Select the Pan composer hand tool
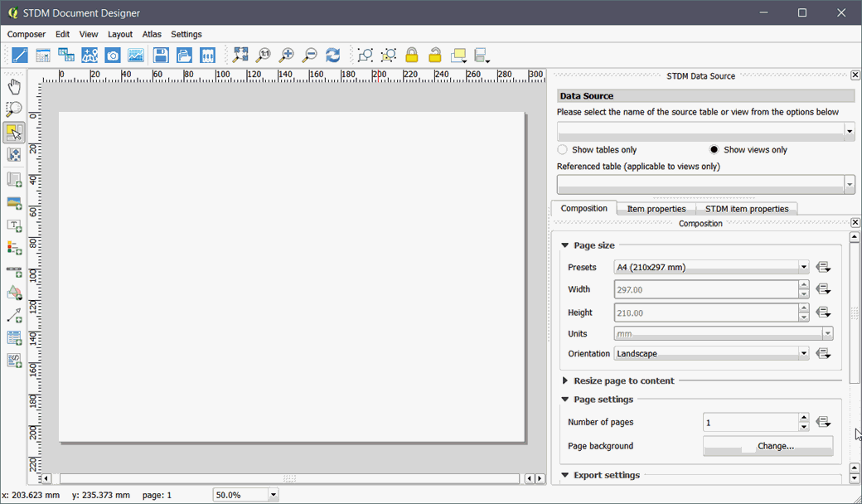Image resolution: width=862 pixels, height=504 pixels. click(14, 86)
